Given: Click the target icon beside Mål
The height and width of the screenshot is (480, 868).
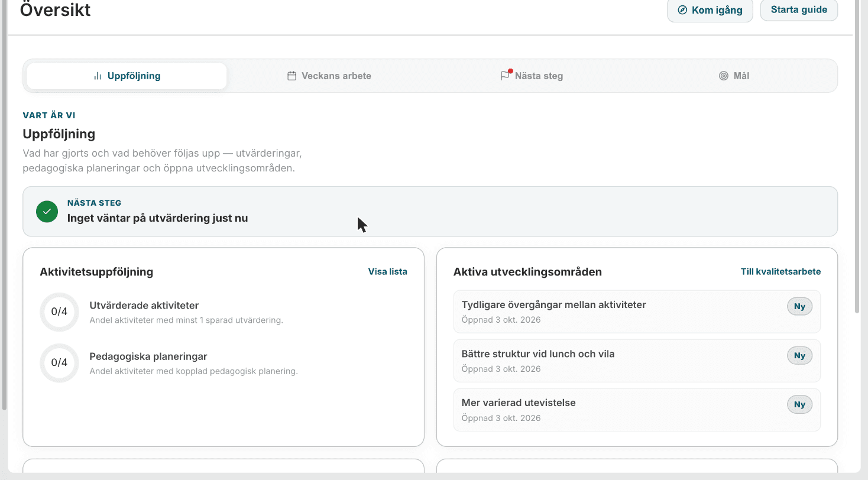Looking at the screenshot, I should pos(723,76).
